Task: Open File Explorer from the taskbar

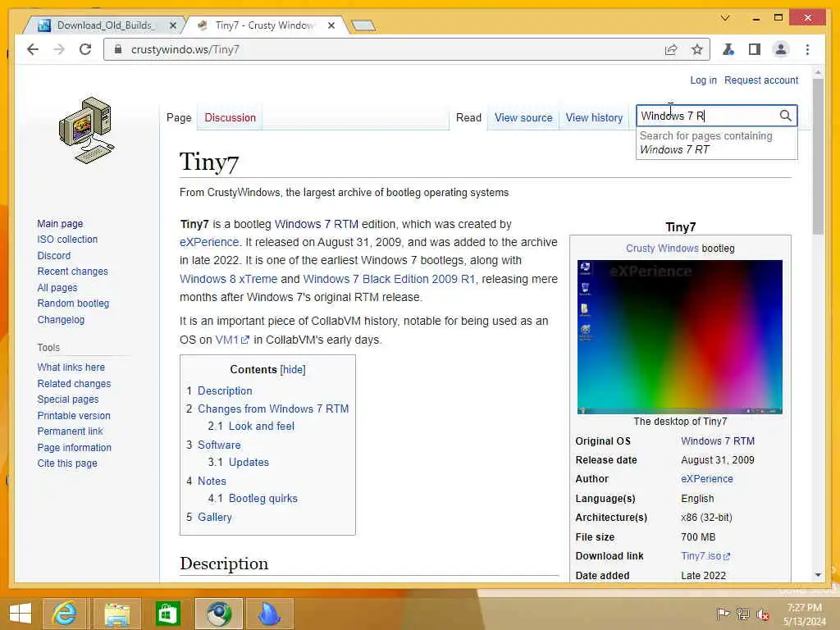Action: pyautogui.click(x=116, y=614)
